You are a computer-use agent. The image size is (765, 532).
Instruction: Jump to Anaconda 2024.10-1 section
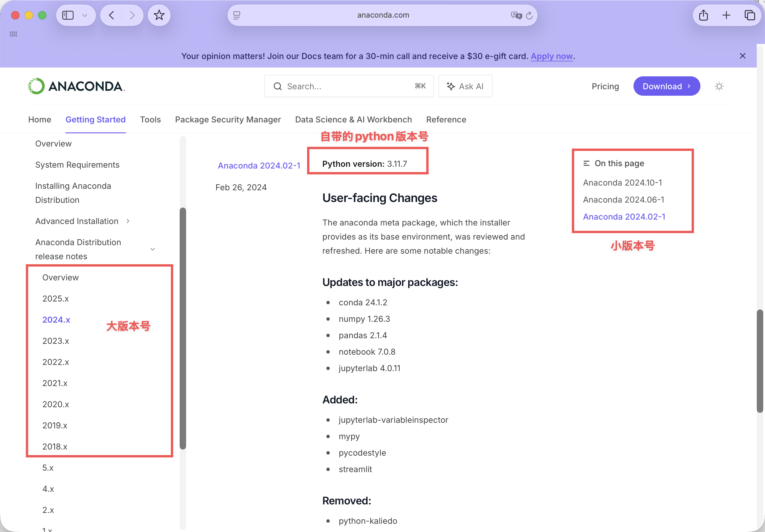[622, 183]
